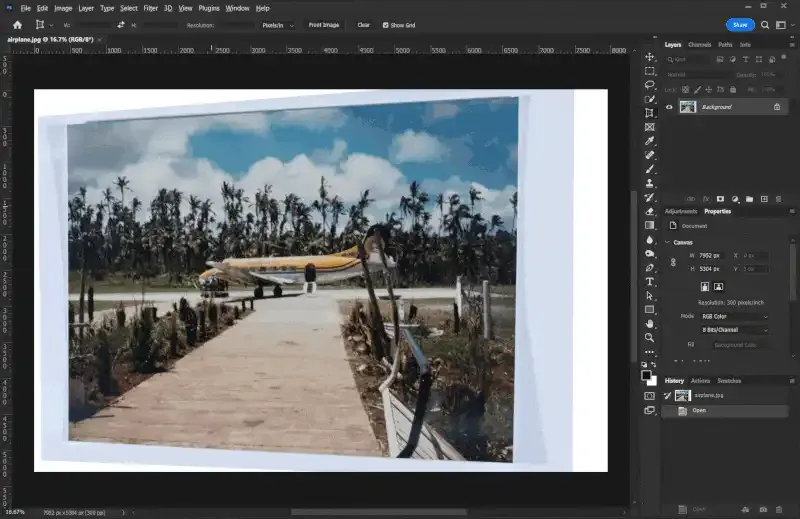Toggle Background layer lock icon
This screenshot has width=800, height=519.
pyautogui.click(x=777, y=107)
